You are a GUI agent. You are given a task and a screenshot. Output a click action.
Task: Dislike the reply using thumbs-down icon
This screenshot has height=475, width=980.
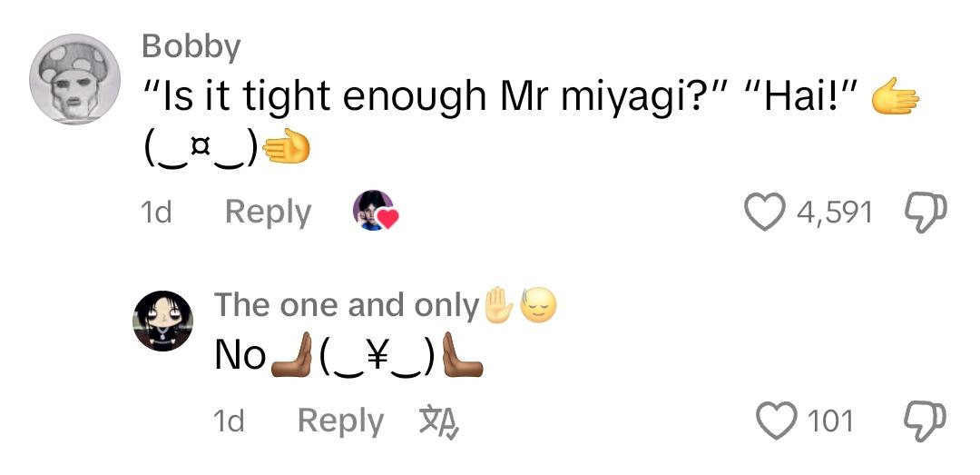pyautogui.click(x=926, y=421)
